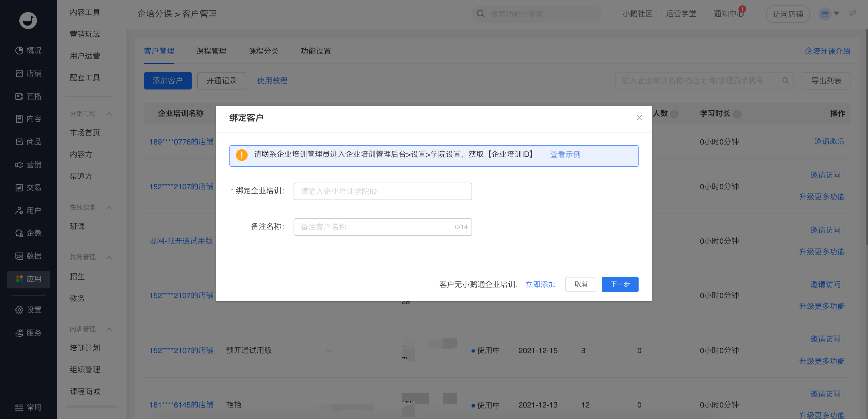The height and width of the screenshot is (419, 868).
Task: Collapse the 教务管理 section
Action: (109, 258)
